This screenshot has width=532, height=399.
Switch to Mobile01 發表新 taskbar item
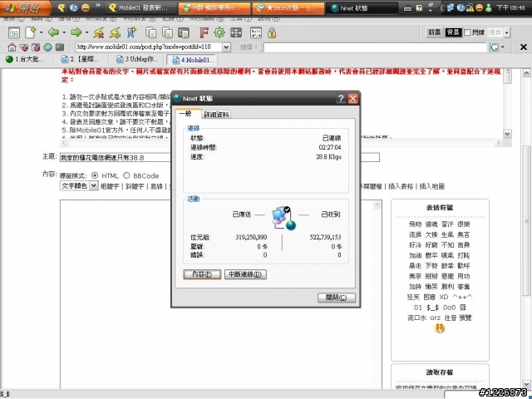141,7
